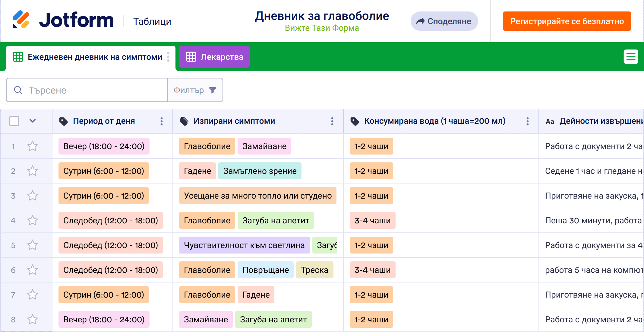Open options dots on Ежедневен дневник tab
The width and height of the screenshot is (644, 332).
[168, 57]
